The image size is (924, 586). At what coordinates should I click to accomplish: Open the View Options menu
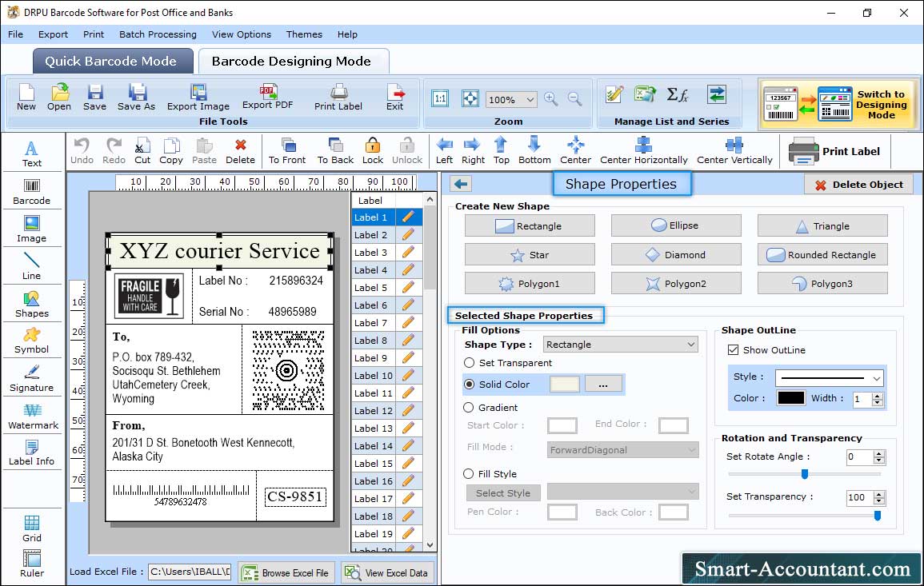tap(242, 34)
